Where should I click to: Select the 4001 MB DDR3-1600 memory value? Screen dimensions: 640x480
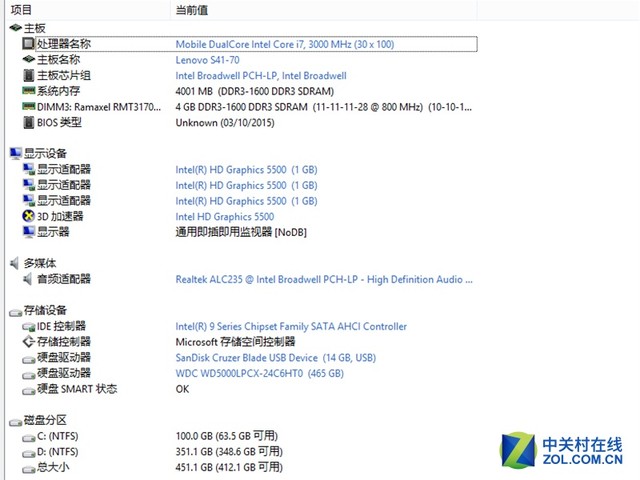(255, 91)
